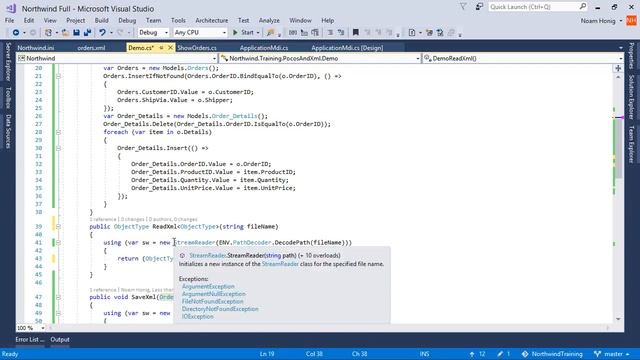Toggle a bookmark with the bookmark icon
Viewport: 640px width, 360px height.
356,32
